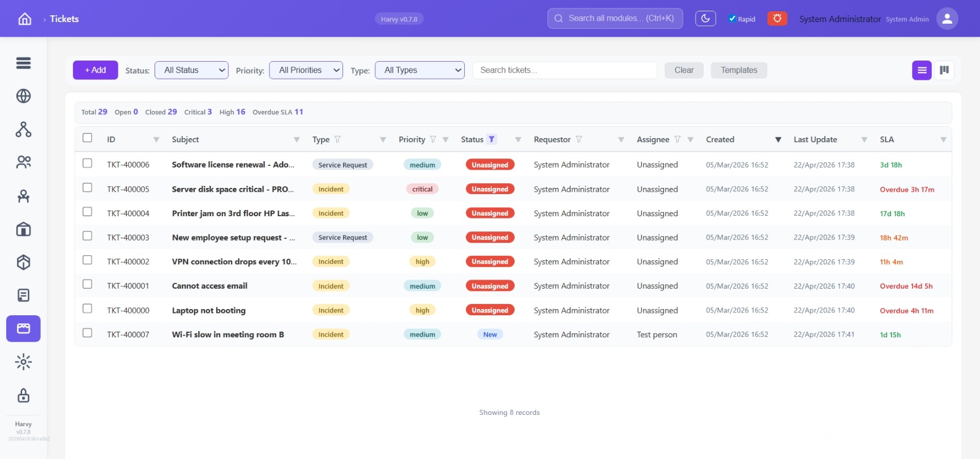The width and height of the screenshot is (980, 459).
Task: Open the user avatar profile menu
Action: [x=947, y=19]
